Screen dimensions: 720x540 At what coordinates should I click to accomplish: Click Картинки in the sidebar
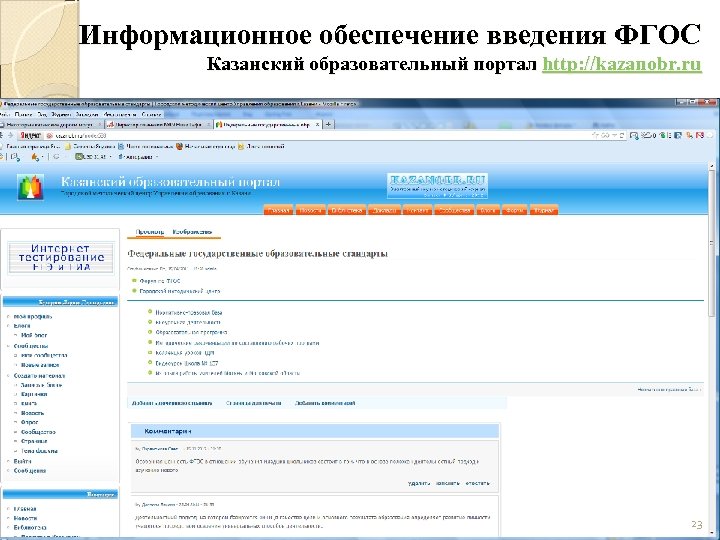coord(34,394)
